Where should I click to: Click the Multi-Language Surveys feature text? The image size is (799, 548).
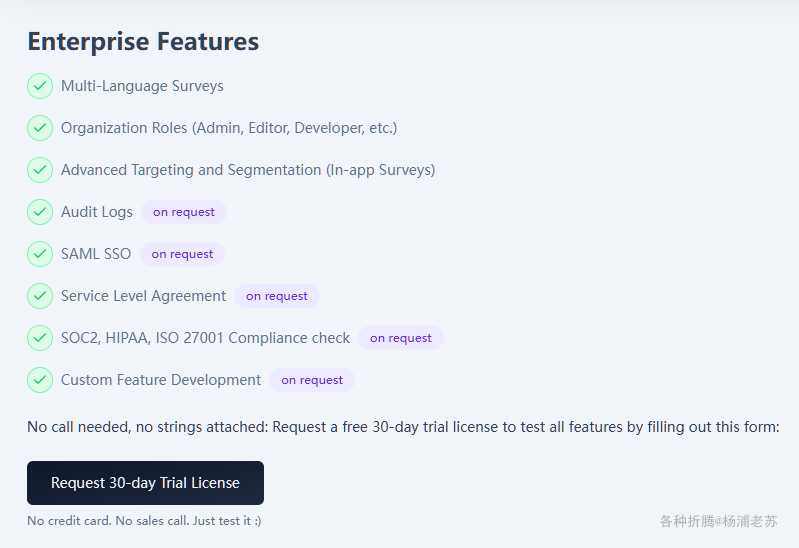(x=142, y=86)
